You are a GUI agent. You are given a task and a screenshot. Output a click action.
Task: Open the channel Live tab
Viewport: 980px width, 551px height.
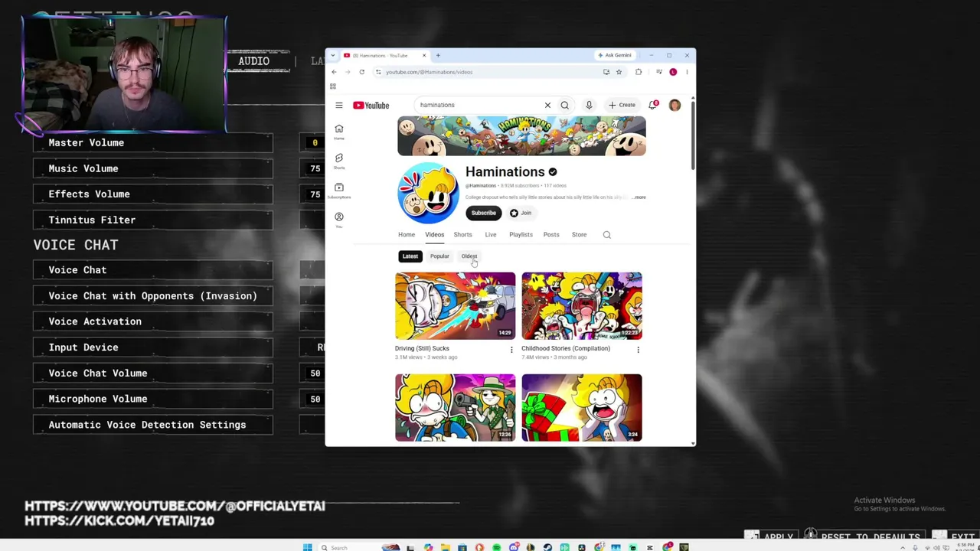click(491, 235)
